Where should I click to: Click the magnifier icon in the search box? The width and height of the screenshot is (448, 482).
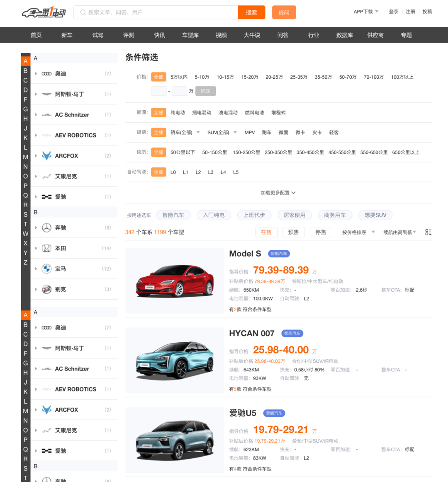(x=83, y=12)
